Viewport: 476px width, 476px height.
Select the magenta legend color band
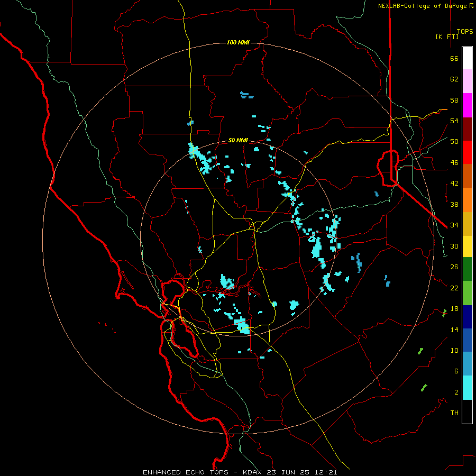(467, 105)
